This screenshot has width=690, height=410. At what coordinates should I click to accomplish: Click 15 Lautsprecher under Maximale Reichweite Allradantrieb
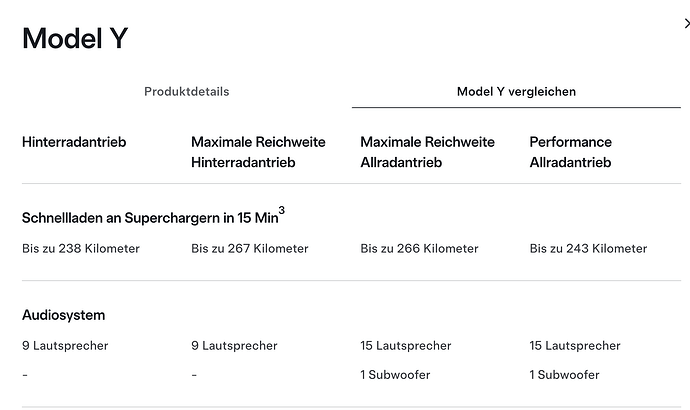(x=406, y=346)
